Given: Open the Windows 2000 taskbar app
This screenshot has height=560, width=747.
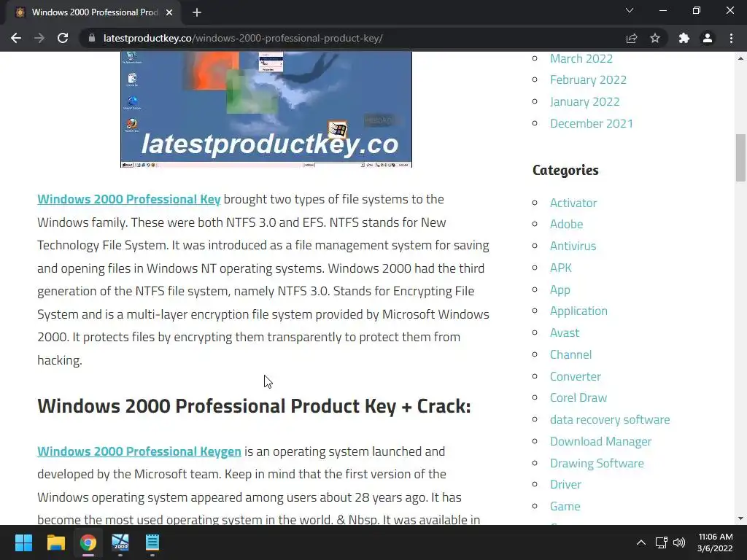Looking at the screenshot, I should tap(120, 542).
